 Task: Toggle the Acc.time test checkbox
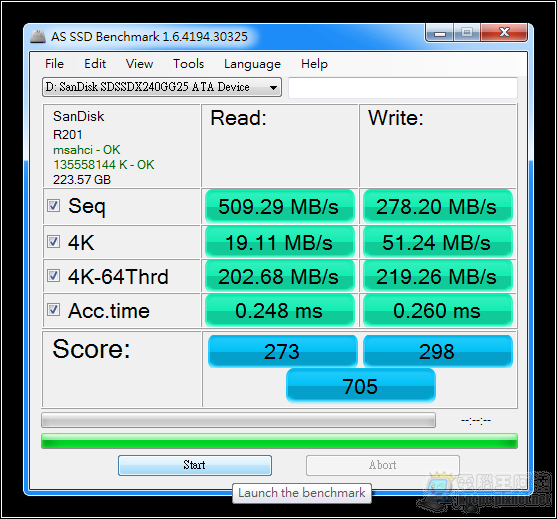[x=54, y=309]
